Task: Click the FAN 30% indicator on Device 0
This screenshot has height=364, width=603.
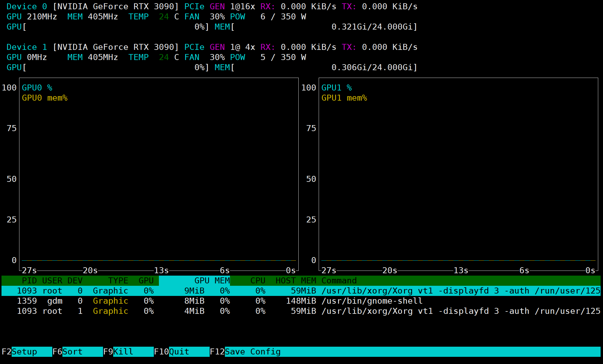Action: pos(204,17)
